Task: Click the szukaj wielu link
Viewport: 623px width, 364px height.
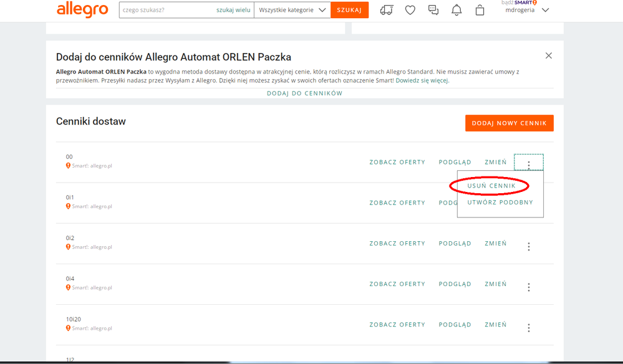Action: point(233,10)
